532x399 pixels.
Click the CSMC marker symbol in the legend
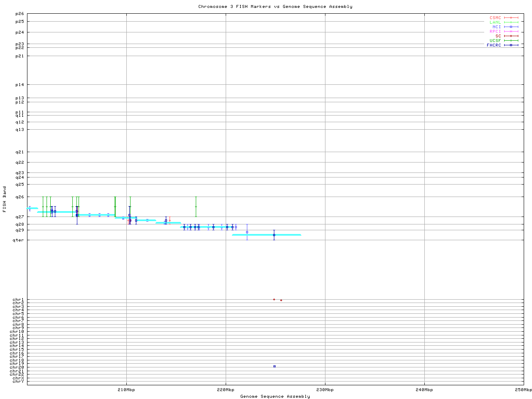click(x=511, y=18)
